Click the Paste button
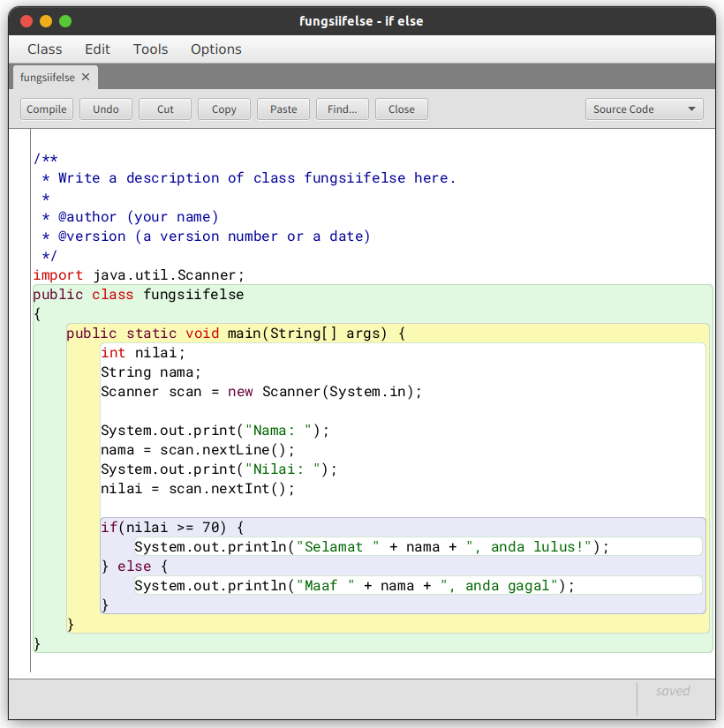 pyautogui.click(x=283, y=109)
